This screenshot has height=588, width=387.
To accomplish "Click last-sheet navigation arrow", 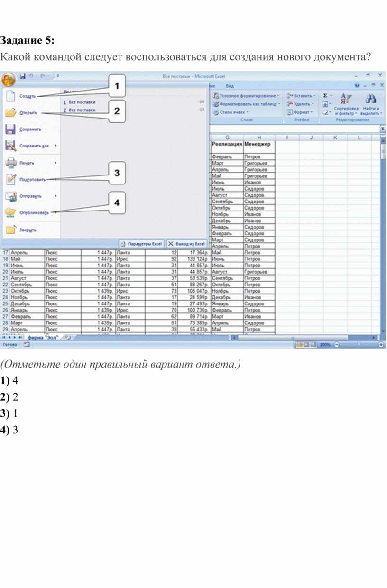I will 21,338.
